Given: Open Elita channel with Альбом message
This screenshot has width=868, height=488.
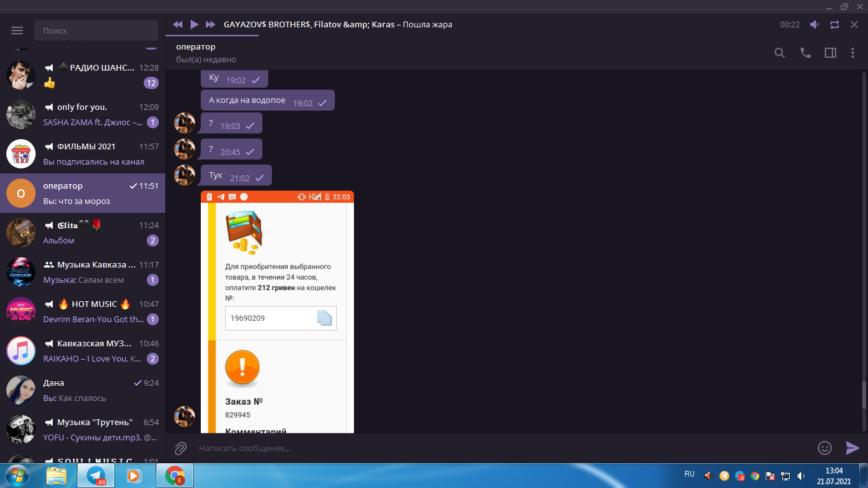Looking at the screenshot, I should (83, 233).
